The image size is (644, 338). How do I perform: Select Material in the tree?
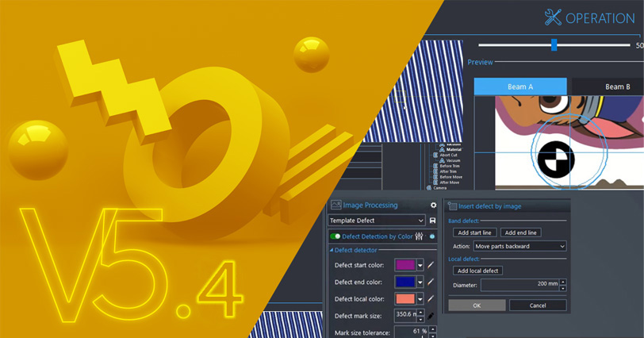click(454, 149)
